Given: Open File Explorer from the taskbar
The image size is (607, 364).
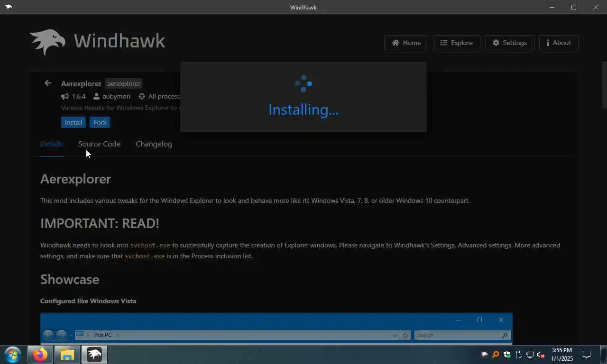Looking at the screenshot, I should tap(67, 355).
